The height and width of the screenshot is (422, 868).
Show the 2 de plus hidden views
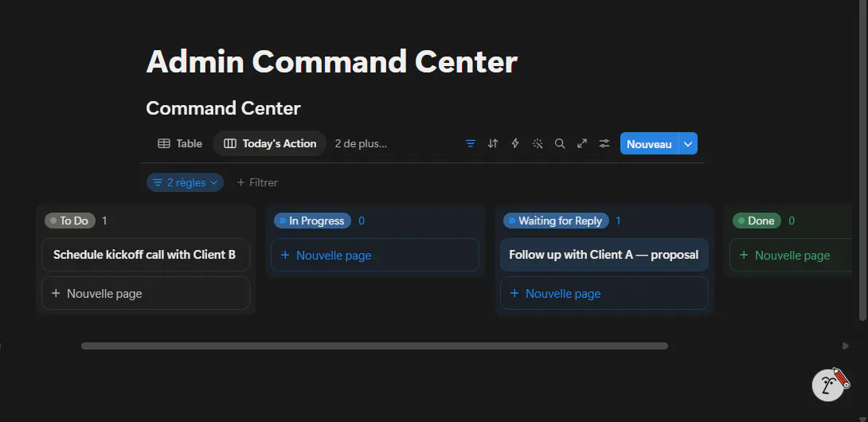[361, 143]
